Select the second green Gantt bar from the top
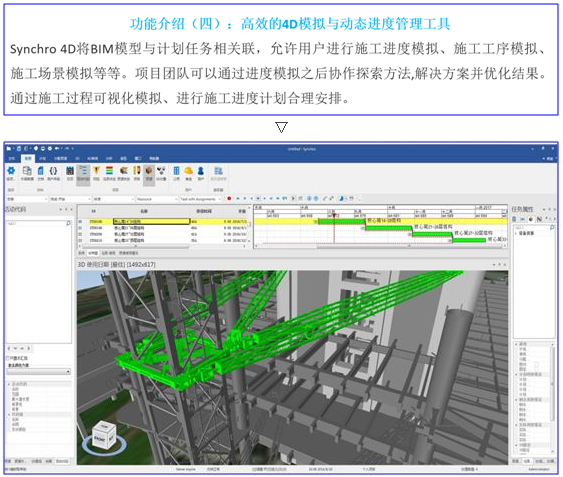The width and height of the screenshot is (563, 477). point(389,228)
